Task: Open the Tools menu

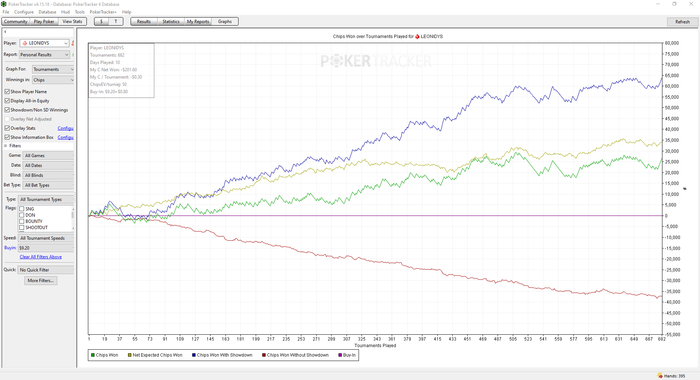Action: pos(80,12)
